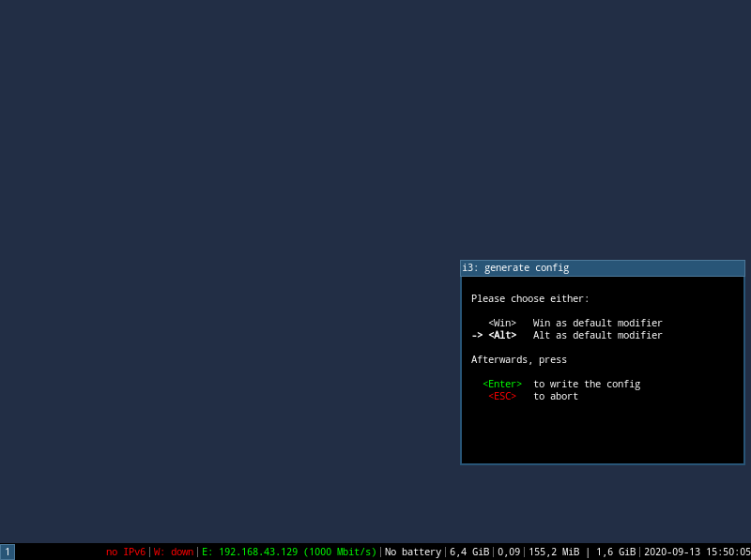Click the 'no IPv6' status entry
The image size is (751, 560).
pyautogui.click(x=126, y=552)
